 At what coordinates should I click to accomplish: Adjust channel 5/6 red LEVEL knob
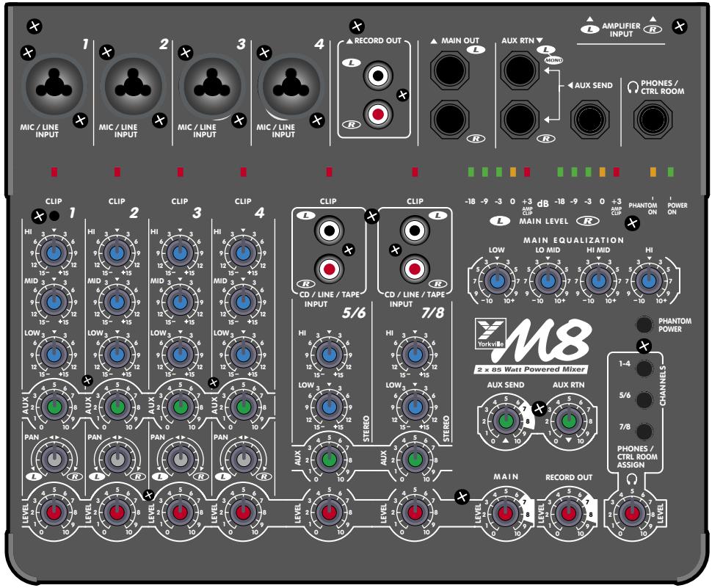(330, 512)
